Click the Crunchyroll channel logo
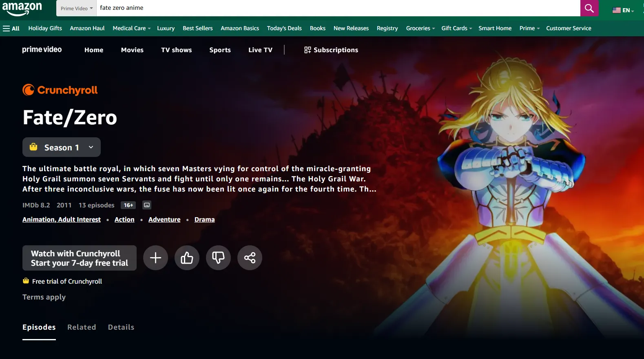This screenshot has width=644, height=359. (x=60, y=90)
